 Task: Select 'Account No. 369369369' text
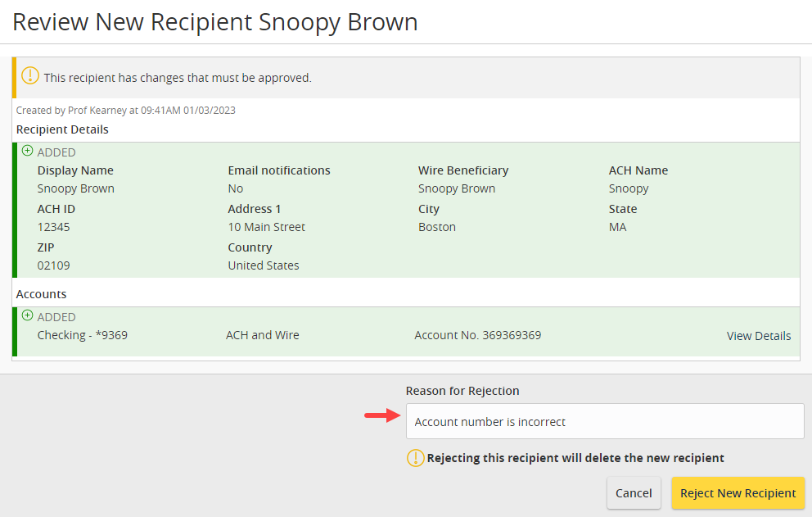pyautogui.click(x=477, y=335)
